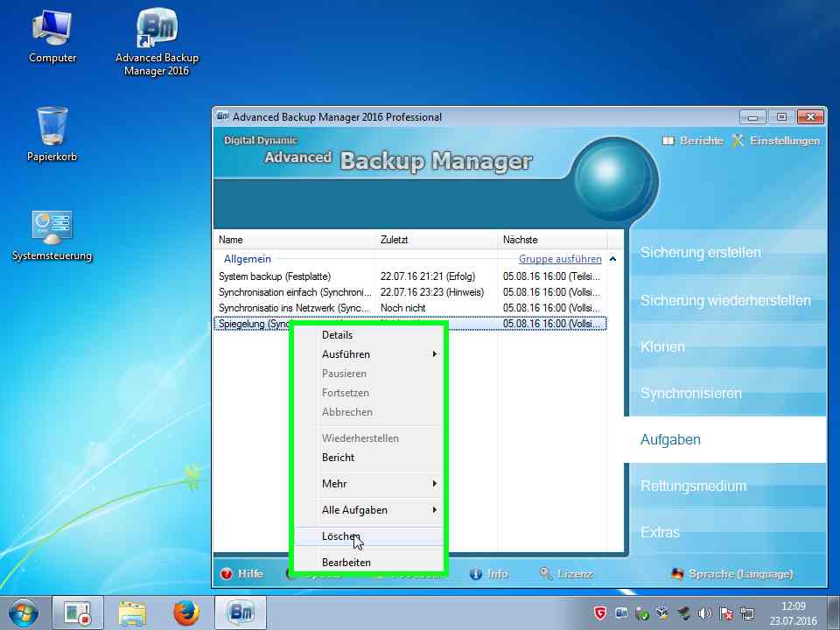Sort tasks by the Name column header
This screenshot has height=630, width=840.
click(x=295, y=240)
